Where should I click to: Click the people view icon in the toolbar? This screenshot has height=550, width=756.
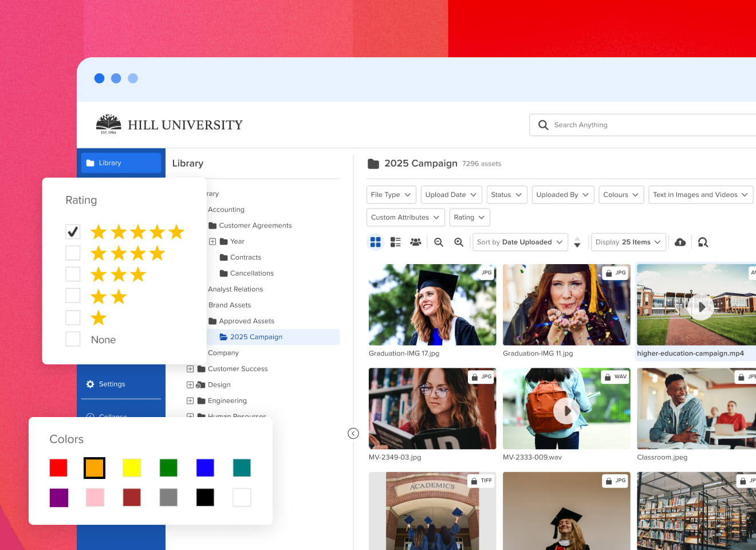tap(415, 242)
